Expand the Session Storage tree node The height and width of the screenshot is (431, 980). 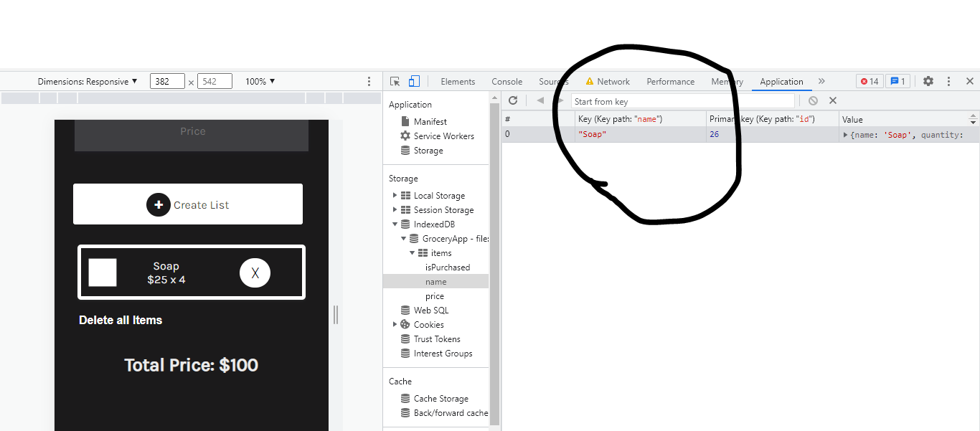point(395,210)
